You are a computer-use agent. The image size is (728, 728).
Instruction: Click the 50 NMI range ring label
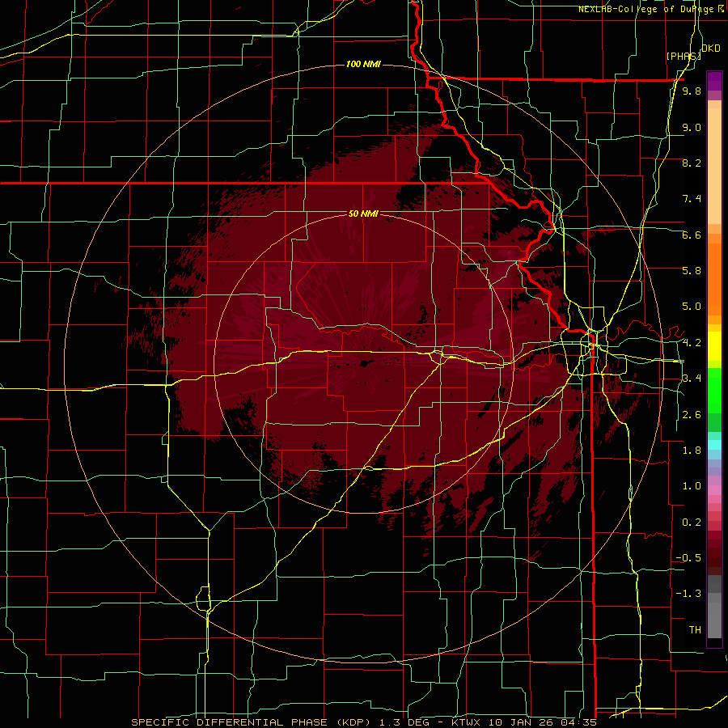tap(363, 214)
